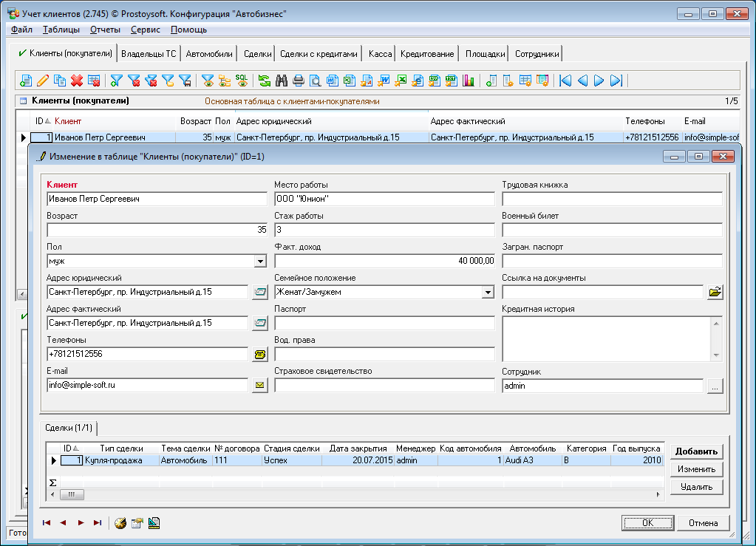Click the Отмена button
Viewport: 756px width, 546px height.
point(703,523)
